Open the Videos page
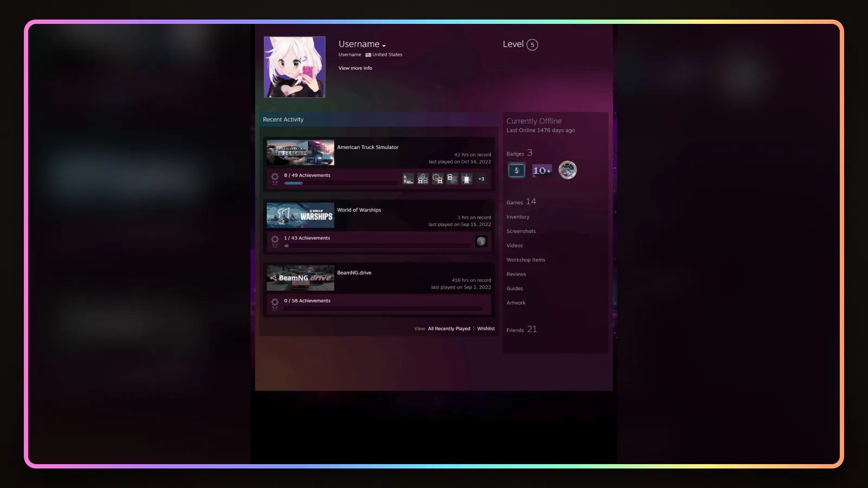Screen dimensions: 868x488 tap(515, 246)
